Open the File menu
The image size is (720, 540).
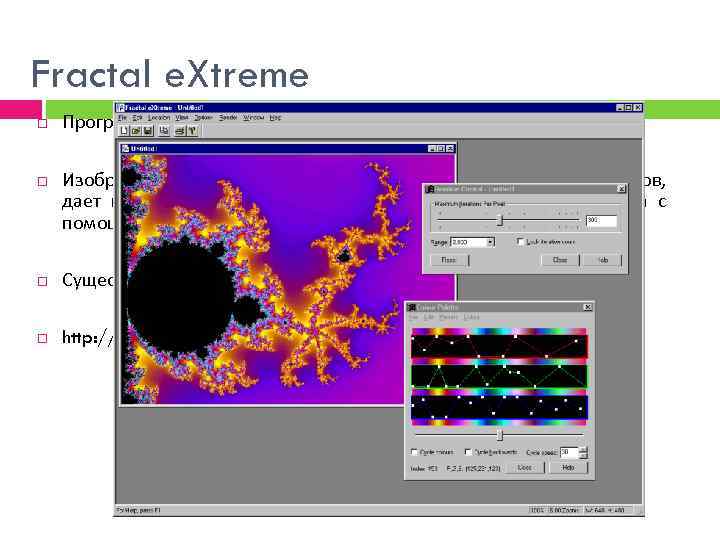coord(123,118)
